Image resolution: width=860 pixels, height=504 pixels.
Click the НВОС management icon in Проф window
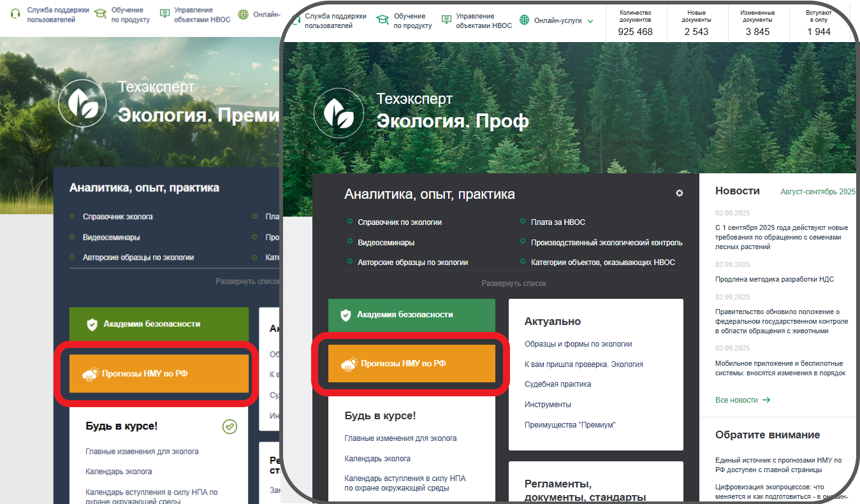tap(446, 20)
